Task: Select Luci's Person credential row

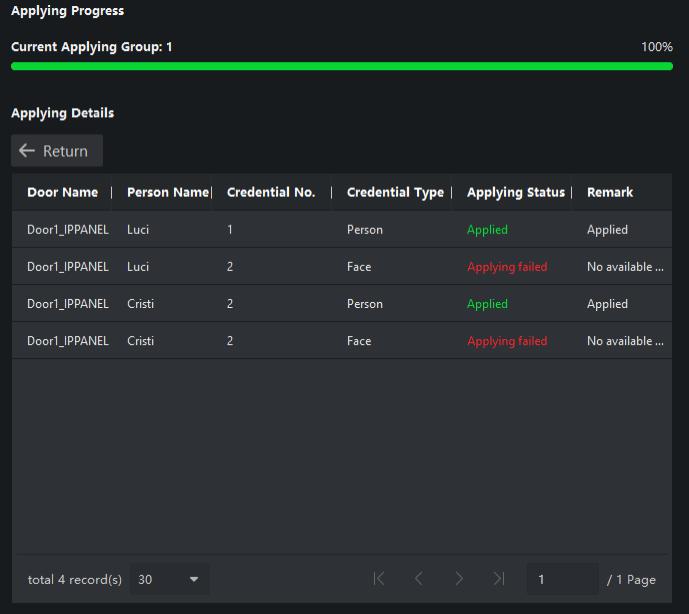Action: click(341, 230)
